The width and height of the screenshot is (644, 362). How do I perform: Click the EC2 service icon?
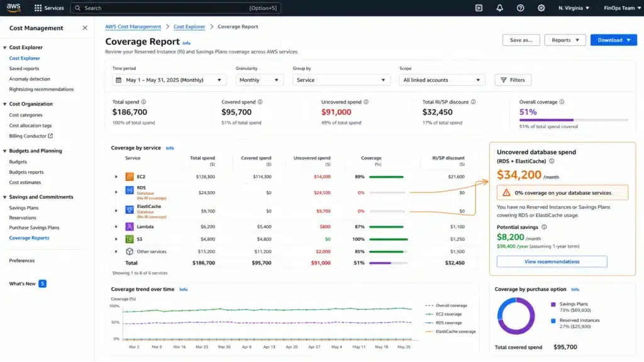(130, 177)
